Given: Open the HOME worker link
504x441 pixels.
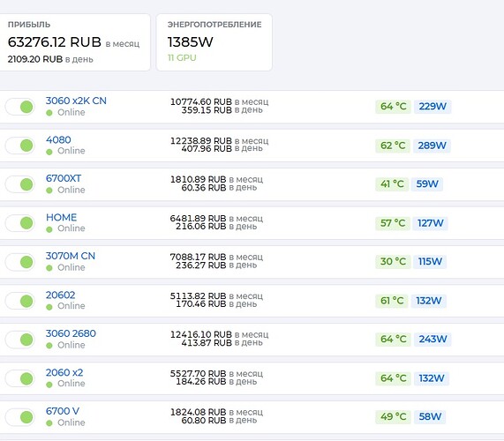Looking at the screenshot, I should (x=61, y=218).
